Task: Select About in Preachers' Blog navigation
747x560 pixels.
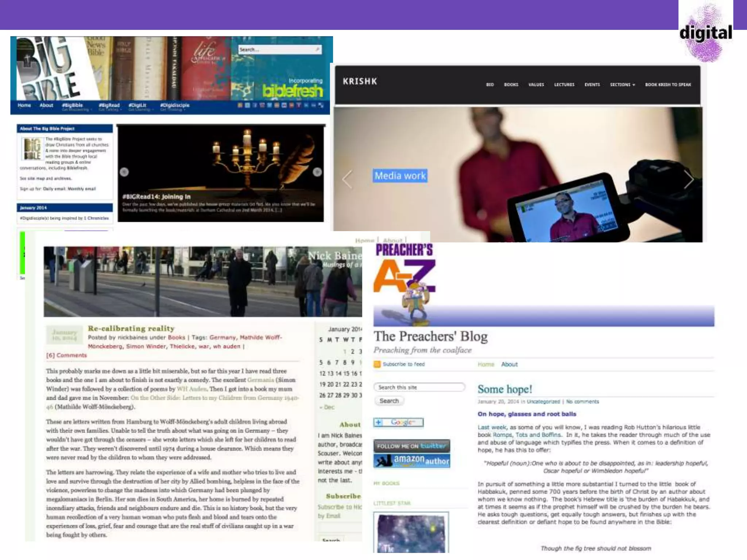Action: 509,364
